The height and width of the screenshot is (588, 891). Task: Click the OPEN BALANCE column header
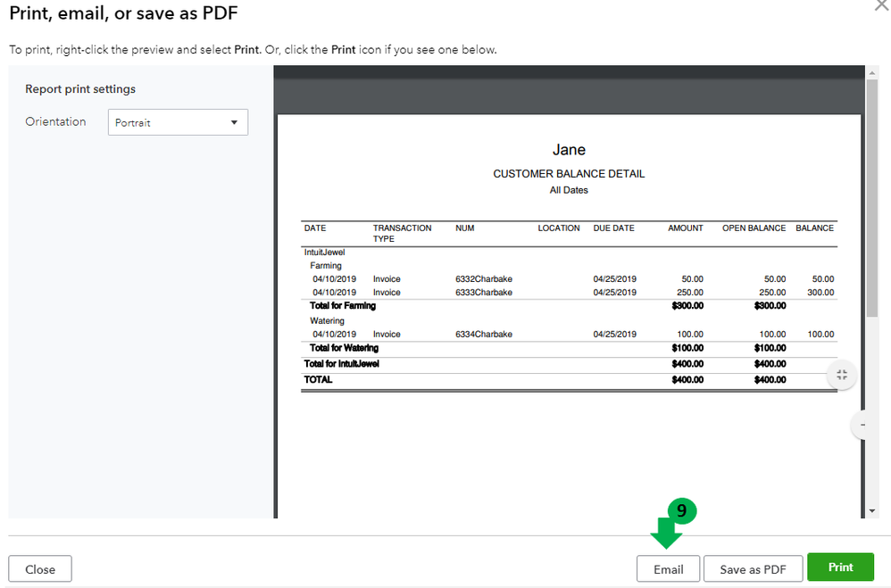[x=754, y=228]
